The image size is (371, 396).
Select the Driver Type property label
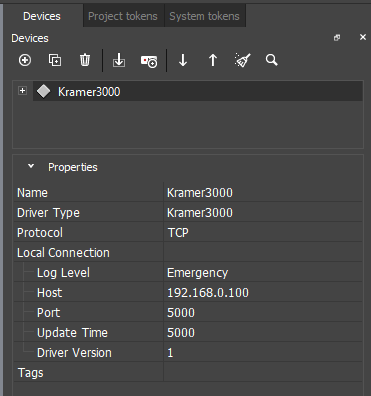coord(48,213)
